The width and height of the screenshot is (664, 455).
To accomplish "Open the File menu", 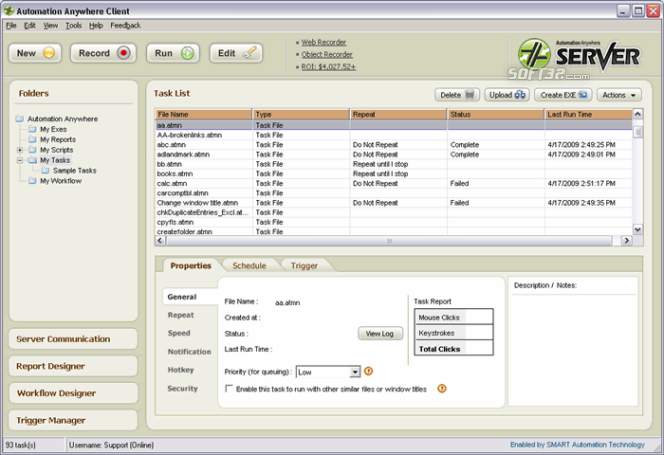I will point(11,25).
